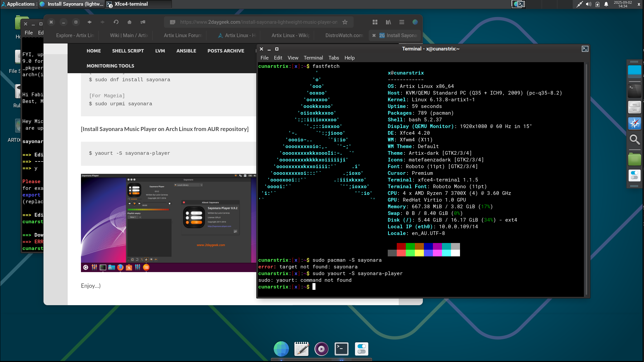Open the magnifier search icon in side panel
Image resolution: width=644 pixels, height=362 pixels.
point(634,139)
